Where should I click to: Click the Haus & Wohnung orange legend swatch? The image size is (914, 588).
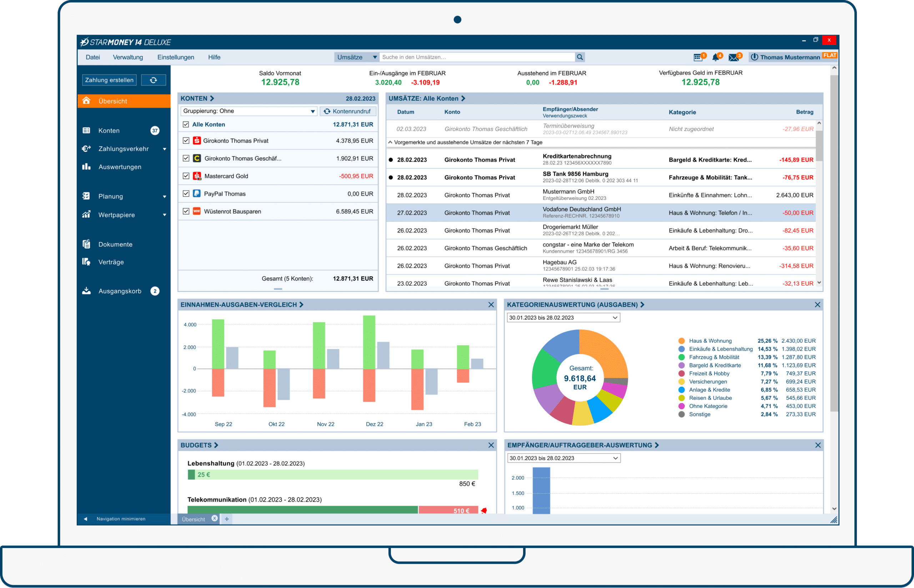point(682,341)
